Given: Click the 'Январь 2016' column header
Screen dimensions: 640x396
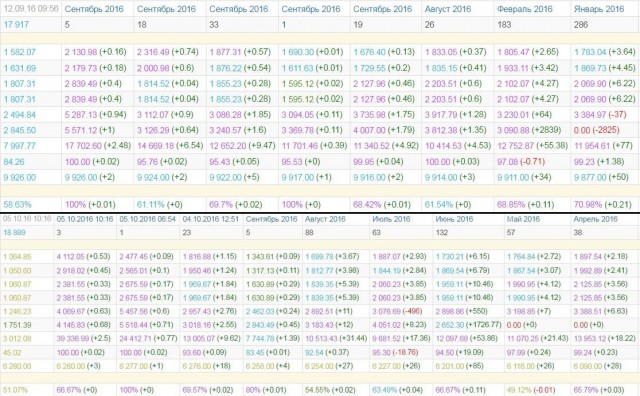Looking at the screenshot, I should [599, 9].
